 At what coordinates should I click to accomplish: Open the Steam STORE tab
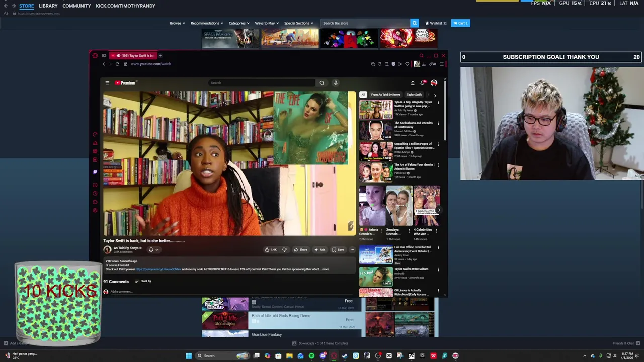27,6
